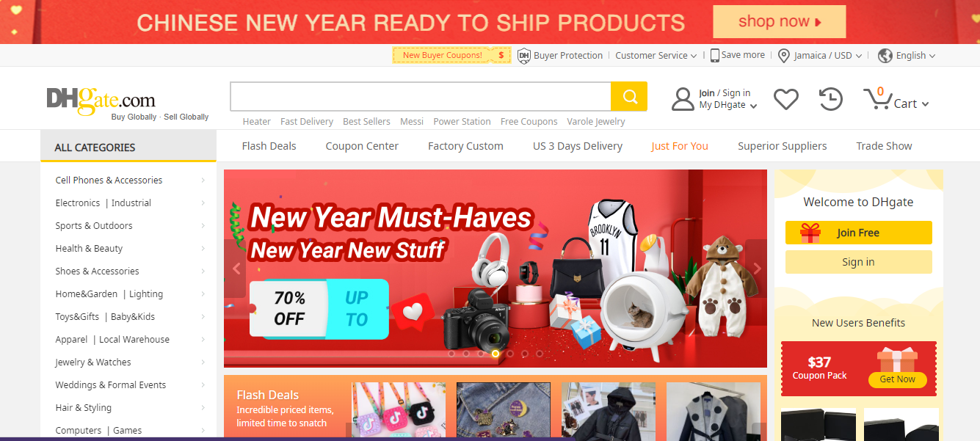Click the Buyer Protection shield icon
Screen dimensions: 980x441
pyautogui.click(x=524, y=56)
